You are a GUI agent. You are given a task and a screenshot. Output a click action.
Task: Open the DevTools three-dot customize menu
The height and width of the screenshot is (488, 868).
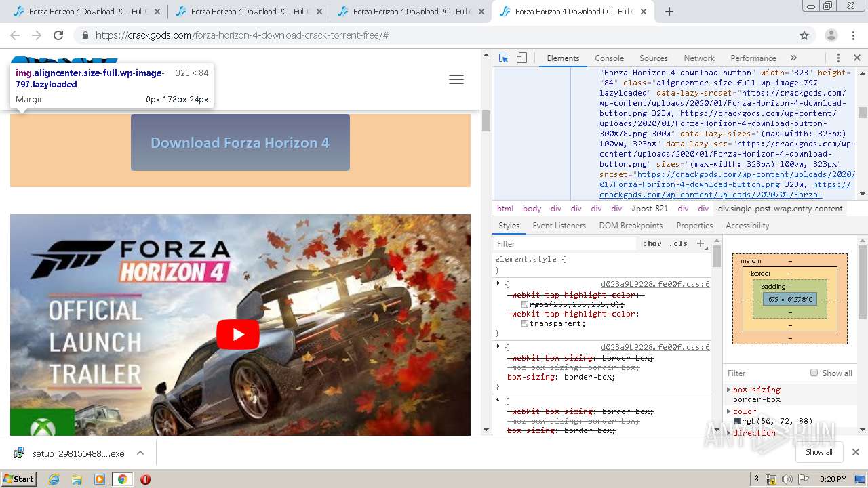click(838, 58)
